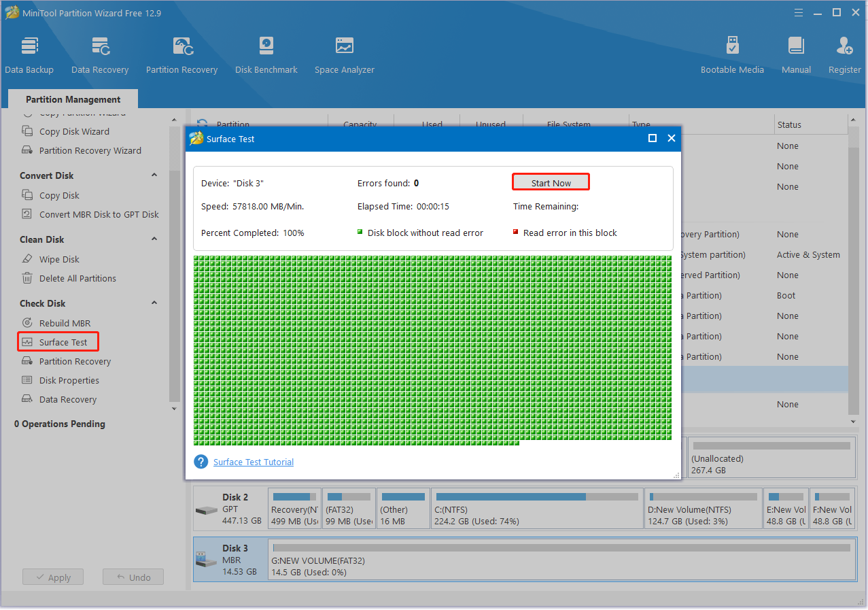Open the Partition Recovery toolbar tool
This screenshot has width=868, height=610.
(181, 56)
